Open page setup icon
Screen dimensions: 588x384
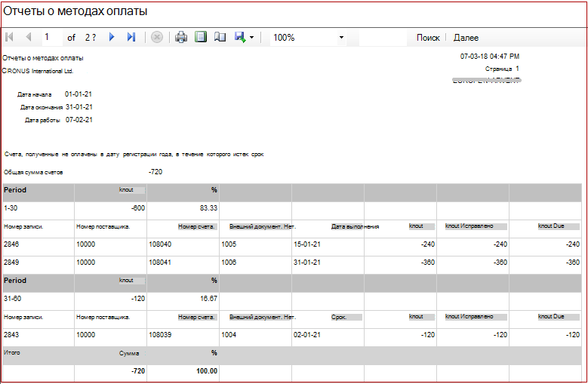220,37
